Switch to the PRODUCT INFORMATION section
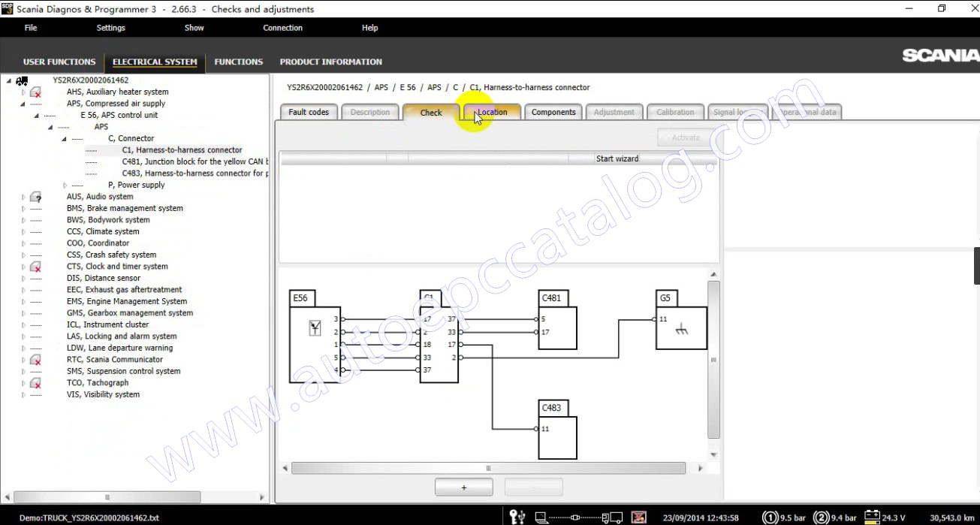 point(331,62)
